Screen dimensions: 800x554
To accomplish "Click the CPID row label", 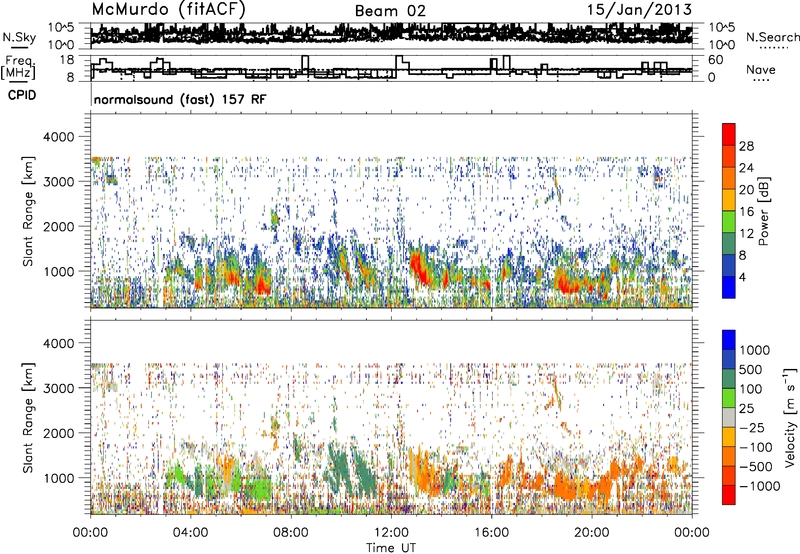I will 22,95.
